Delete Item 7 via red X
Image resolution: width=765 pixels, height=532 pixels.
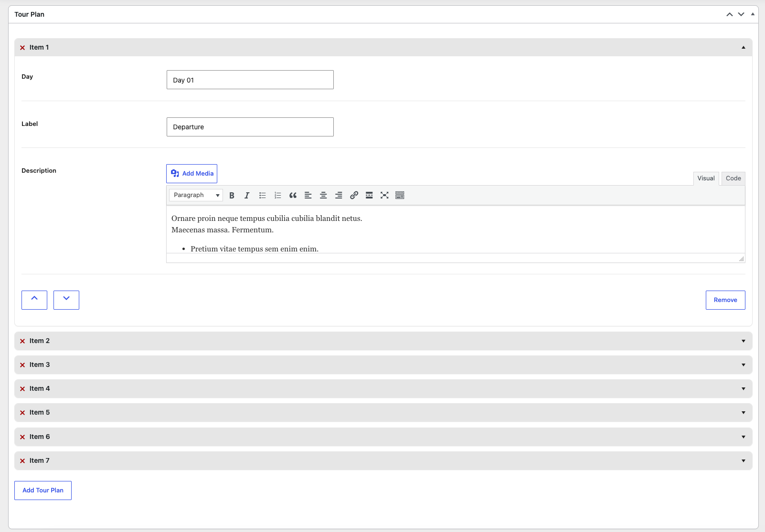(x=22, y=461)
